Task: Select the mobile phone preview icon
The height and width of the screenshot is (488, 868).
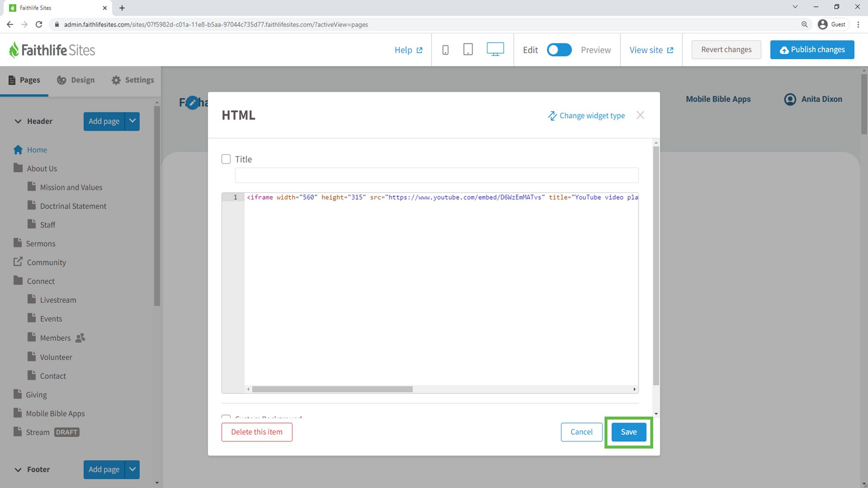Action: [x=445, y=50]
